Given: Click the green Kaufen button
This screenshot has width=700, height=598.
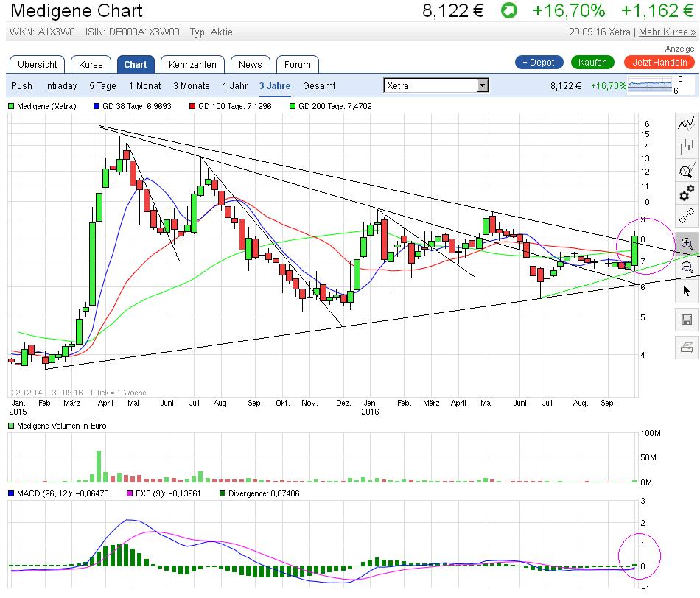Looking at the screenshot, I should pyautogui.click(x=592, y=63).
